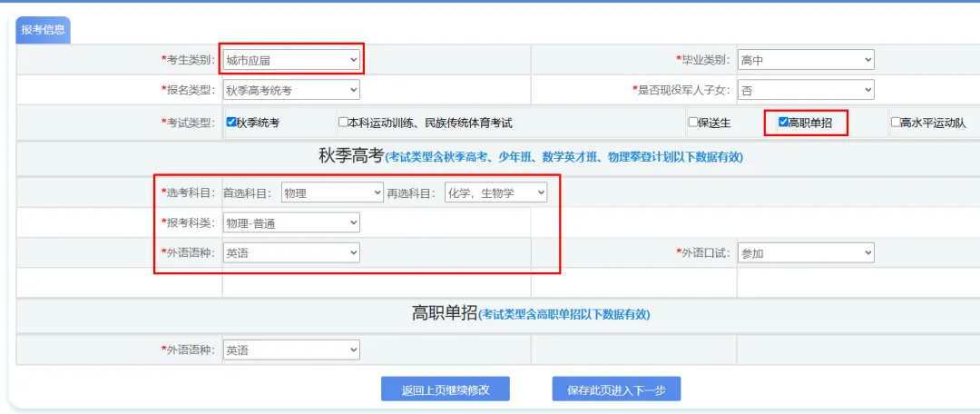The image size is (980, 414).
Task: Open the 再选科目 dropdown showing 化学，生物学
Action: (495, 193)
